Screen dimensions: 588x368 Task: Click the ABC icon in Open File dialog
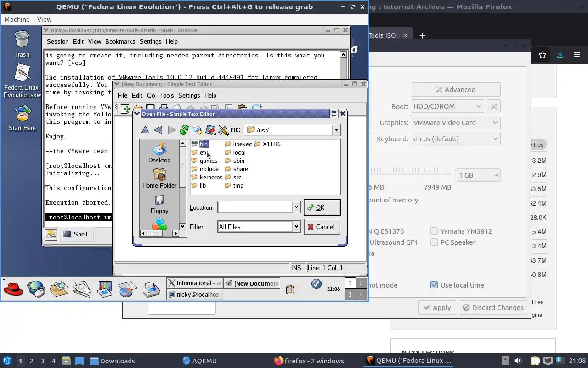click(x=235, y=130)
